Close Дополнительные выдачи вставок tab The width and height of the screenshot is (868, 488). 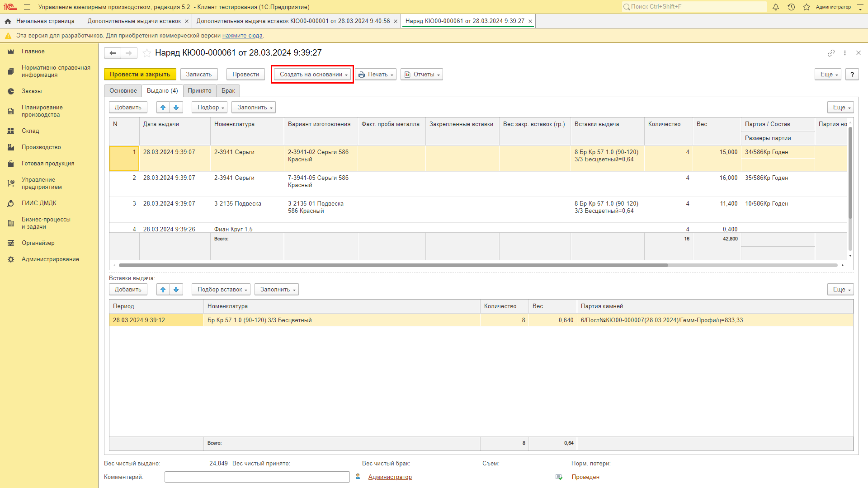tap(187, 21)
